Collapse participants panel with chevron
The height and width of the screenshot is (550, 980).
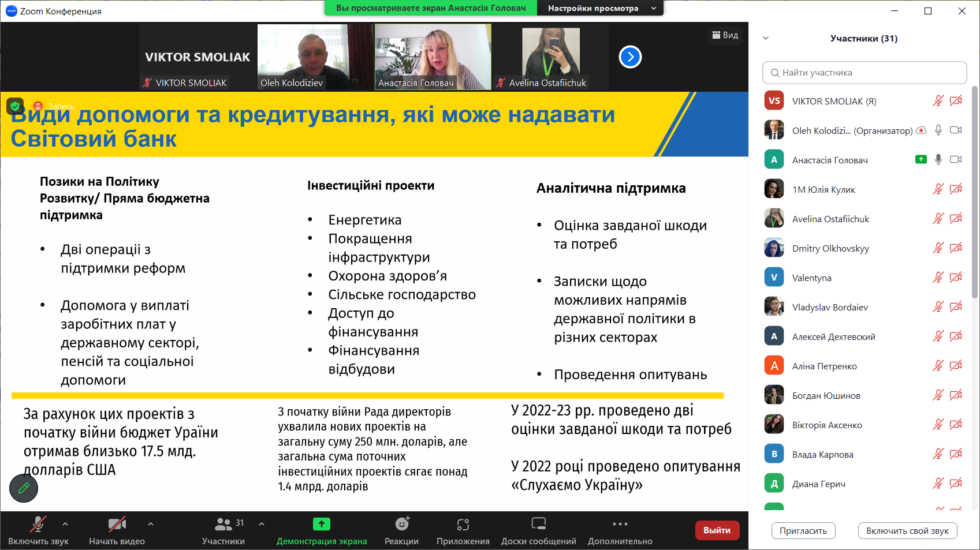(x=766, y=38)
